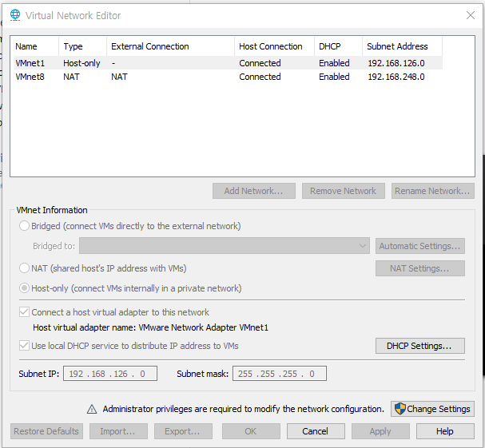This screenshot has width=485, height=448.
Task: Select the Bridged radio button
Action: pos(24,226)
